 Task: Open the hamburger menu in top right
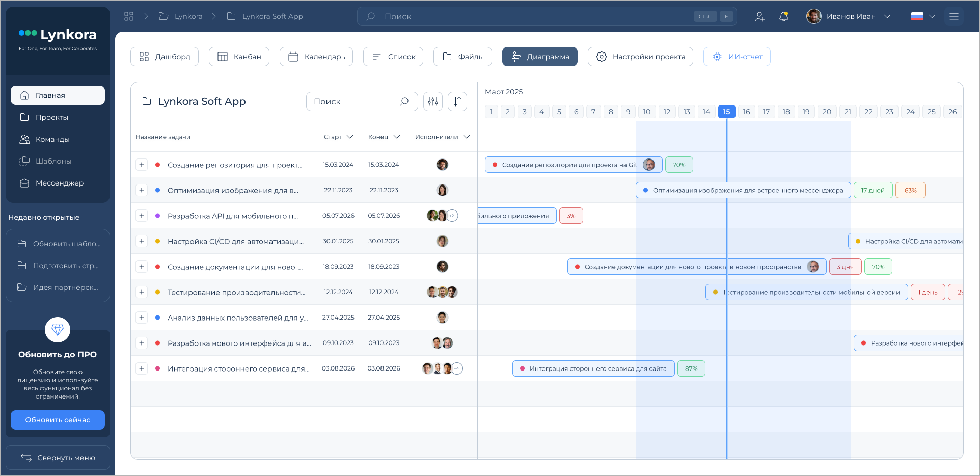click(x=954, y=16)
